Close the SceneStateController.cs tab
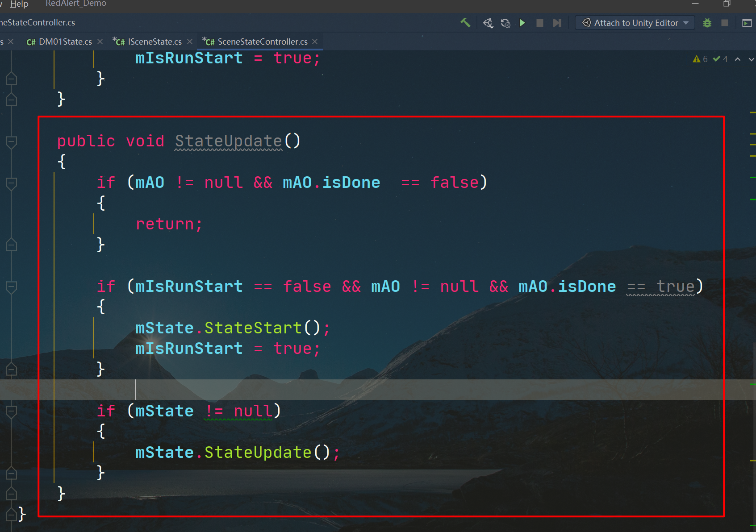 click(315, 42)
